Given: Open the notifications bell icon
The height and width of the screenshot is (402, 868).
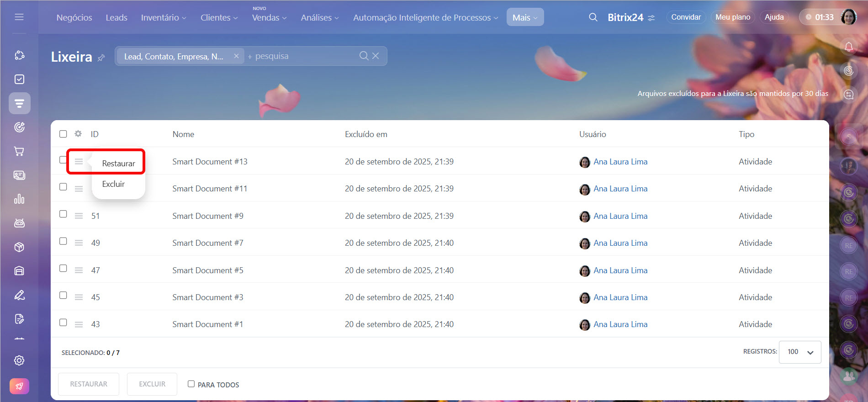Looking at the screenshot, I should (848, 47).
